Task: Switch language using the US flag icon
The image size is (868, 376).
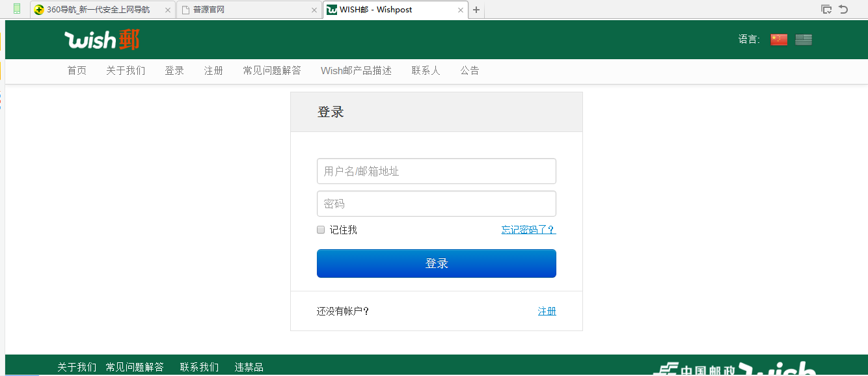Action: point(804,40)
